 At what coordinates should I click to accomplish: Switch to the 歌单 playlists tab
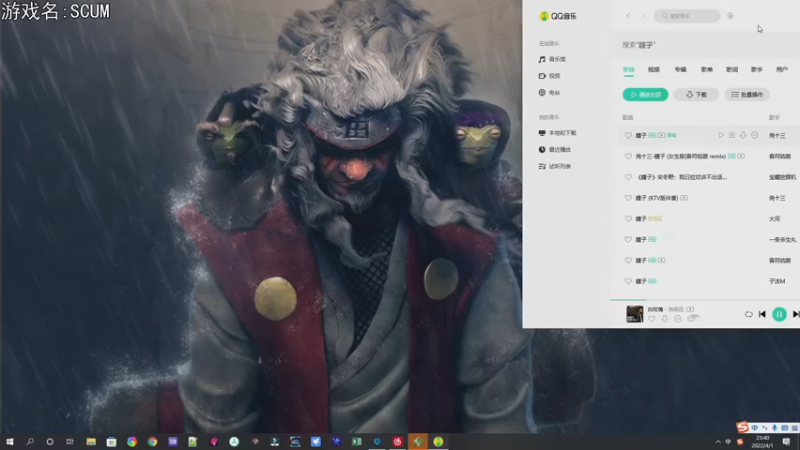click(x=707, y=69)
